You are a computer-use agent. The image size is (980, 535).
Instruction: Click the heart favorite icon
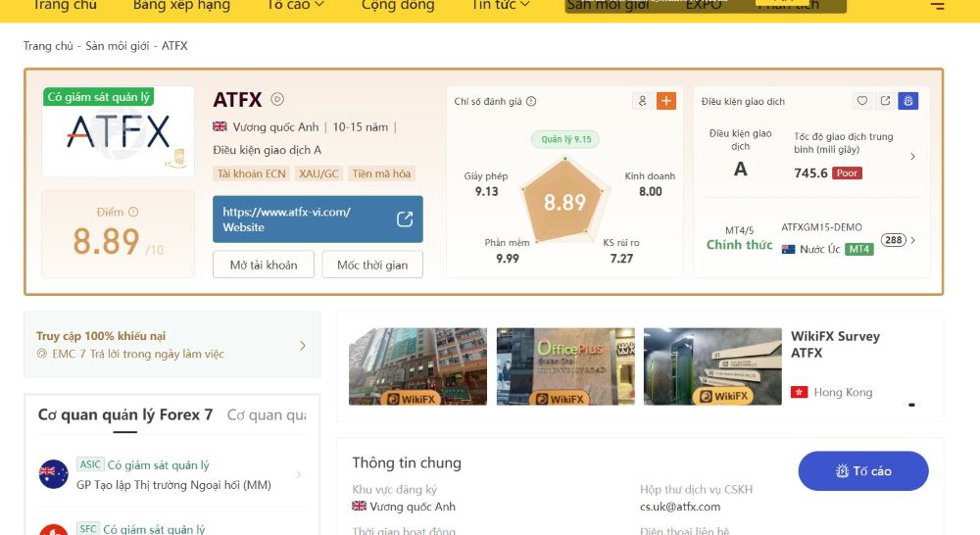click(x=861, y=101)
